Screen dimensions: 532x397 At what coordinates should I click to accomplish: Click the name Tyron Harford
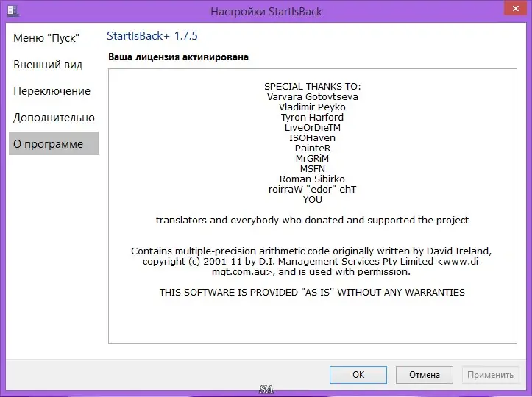pyautogui.click(x=312, y=118)
